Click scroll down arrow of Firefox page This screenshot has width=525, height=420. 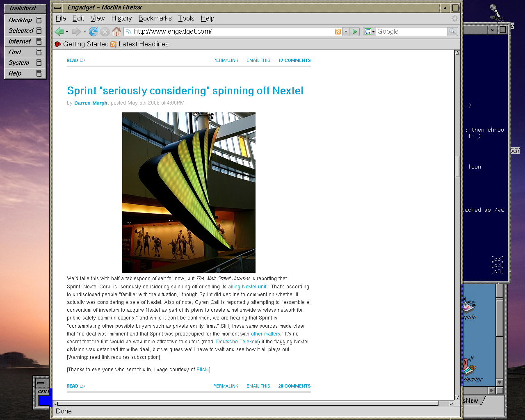(457, 397)
